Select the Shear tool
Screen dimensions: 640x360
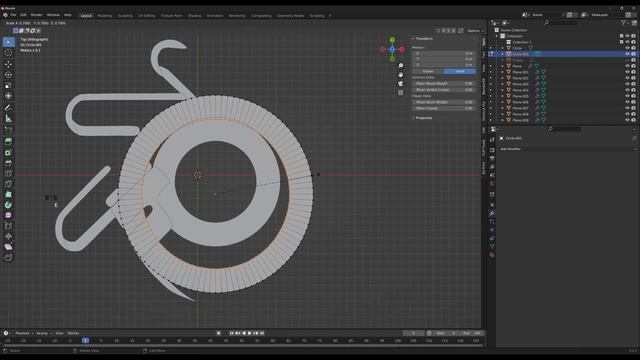8,247
